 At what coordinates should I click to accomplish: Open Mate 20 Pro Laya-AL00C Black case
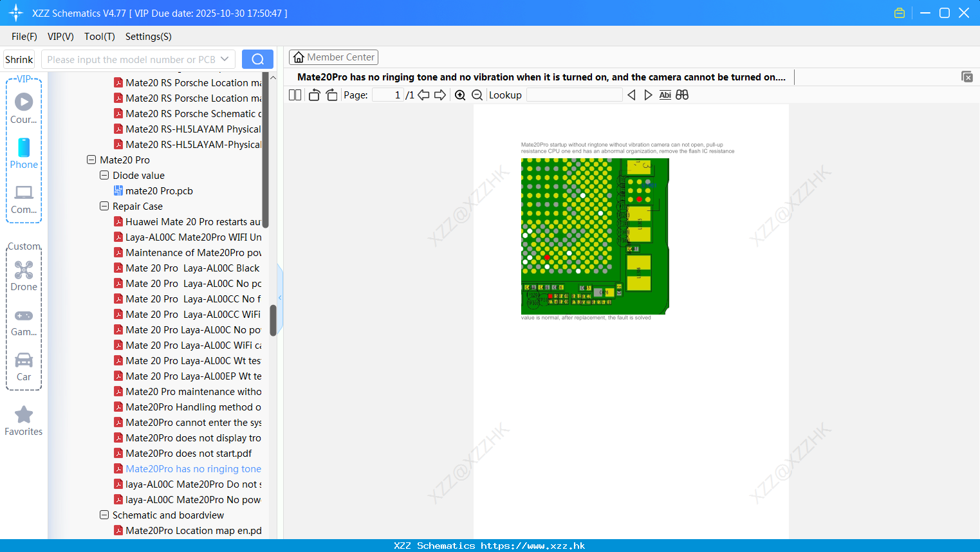pos(192,268)
